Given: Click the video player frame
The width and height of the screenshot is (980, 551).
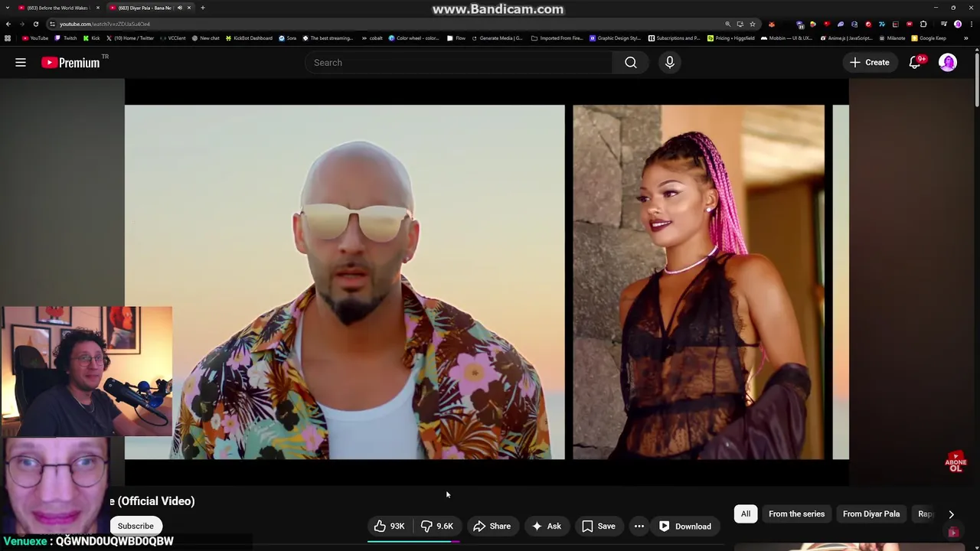Looking at the screenshot, I should point(487,282).
